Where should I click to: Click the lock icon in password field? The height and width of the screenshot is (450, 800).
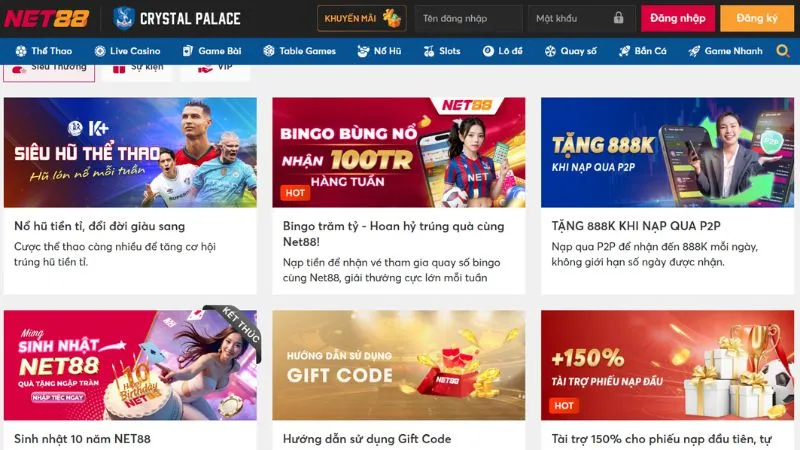pyautogui.click(x=618, y=18)
